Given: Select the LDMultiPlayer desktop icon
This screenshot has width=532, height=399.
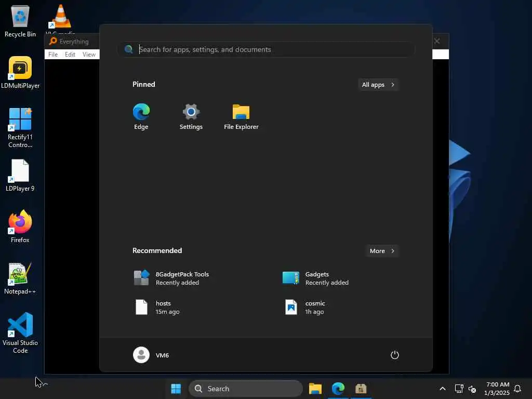Looking at the screenshot, I should click(x=20, y=73).
